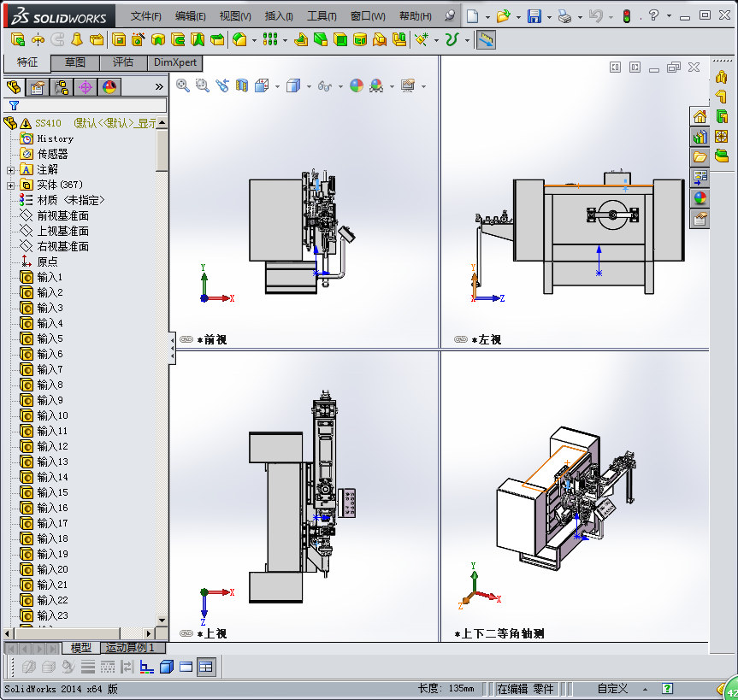Open the Design Library books icon
738x700 pixels.
(700, 137)
